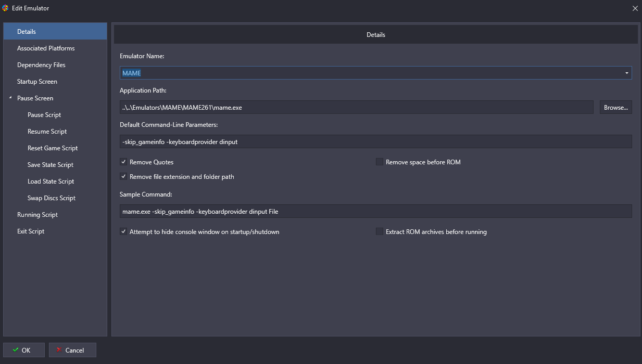Click inside the Default Command-Line Parameters field
Image resolution: width=642 pixels, height=364 pixels.
click(x=375, y=141)
